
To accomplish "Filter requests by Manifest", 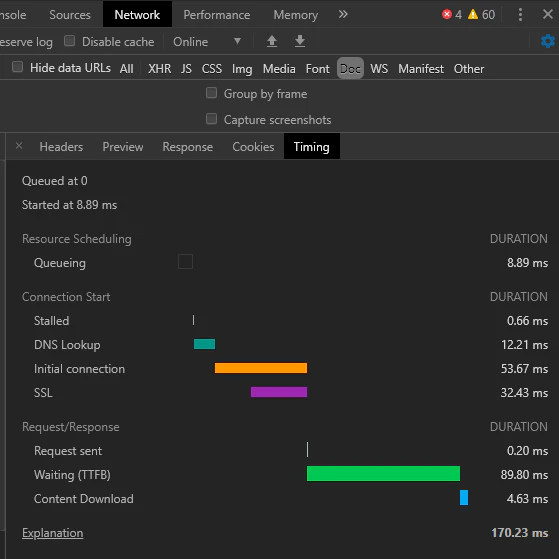I will tap(421, 68).
